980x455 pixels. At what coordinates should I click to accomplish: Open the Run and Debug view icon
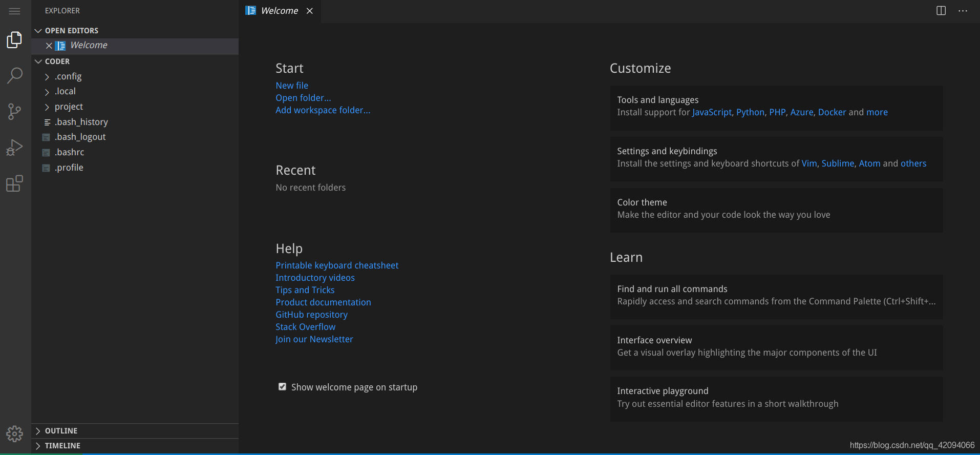15,148
